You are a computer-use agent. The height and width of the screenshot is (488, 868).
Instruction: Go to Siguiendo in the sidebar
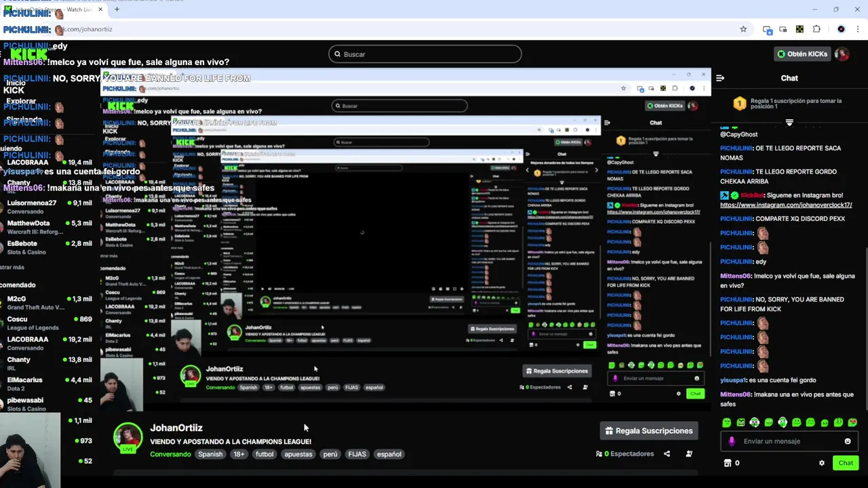click(24, 120)
